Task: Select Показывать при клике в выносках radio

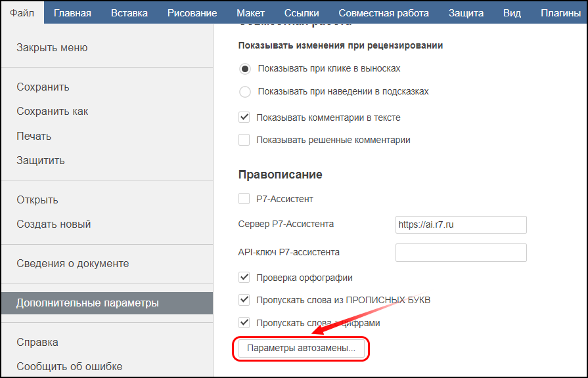Action: (245, 69)
